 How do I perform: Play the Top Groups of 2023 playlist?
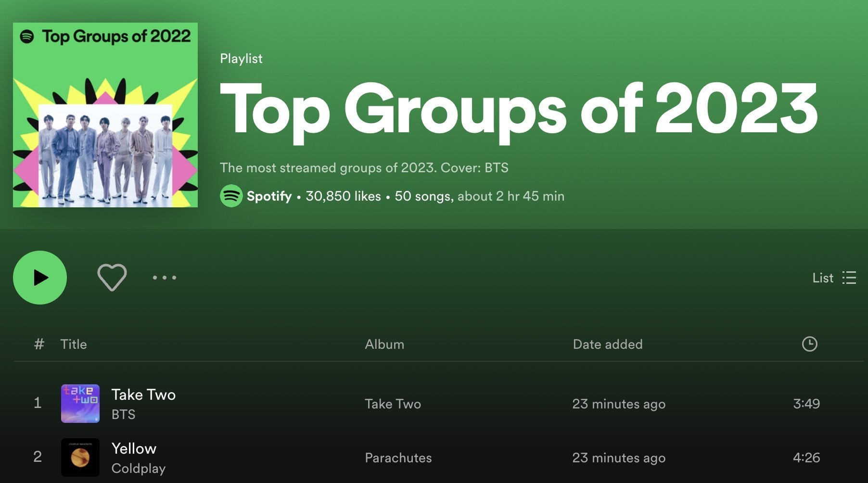tap(40, 278)
